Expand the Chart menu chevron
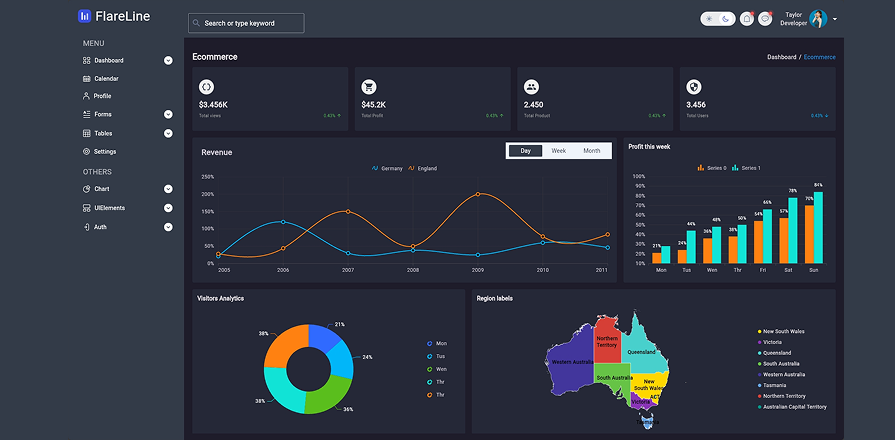 coord(168,189)
